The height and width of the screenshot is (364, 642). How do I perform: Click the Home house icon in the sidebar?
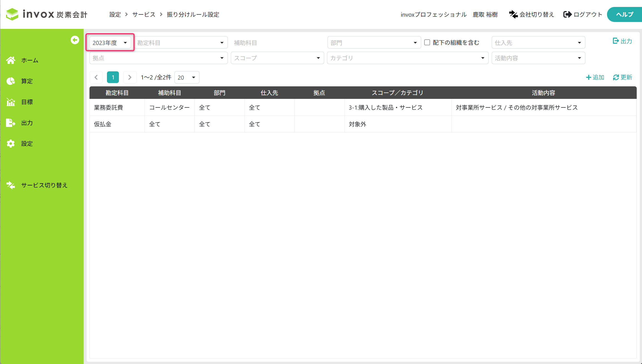coord(11,60)
